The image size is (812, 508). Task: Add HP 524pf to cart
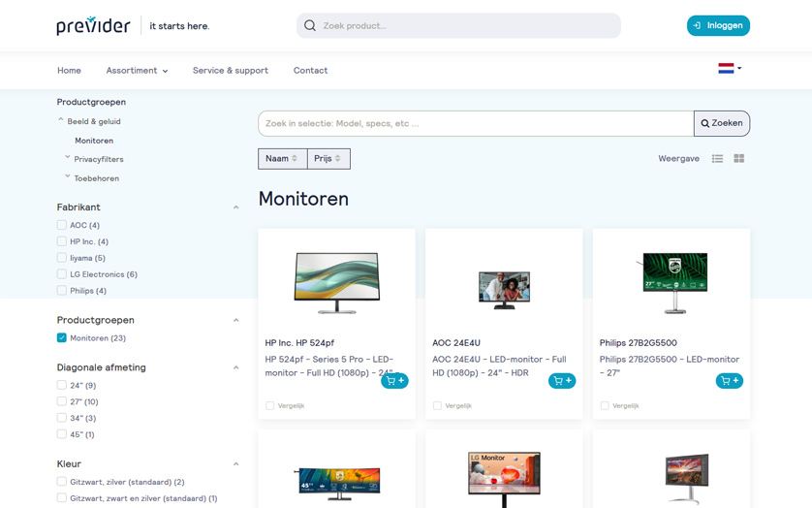click(394, 381)
